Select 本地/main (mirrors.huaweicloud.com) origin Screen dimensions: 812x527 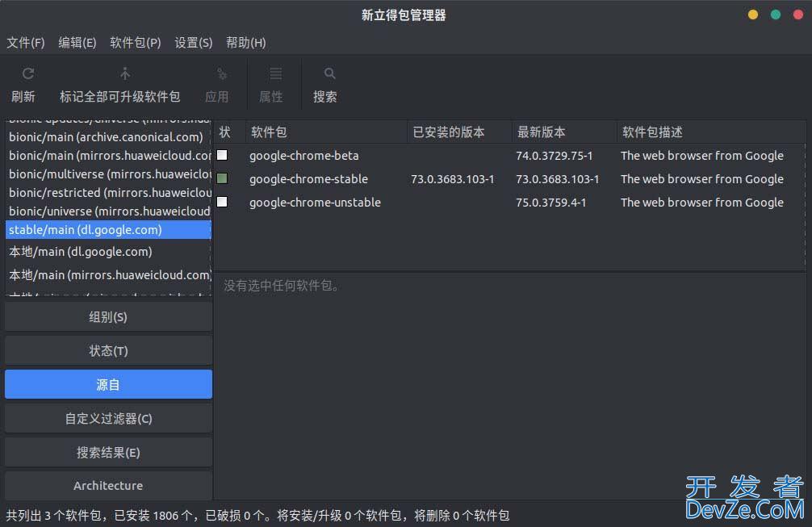pos(107,275)
